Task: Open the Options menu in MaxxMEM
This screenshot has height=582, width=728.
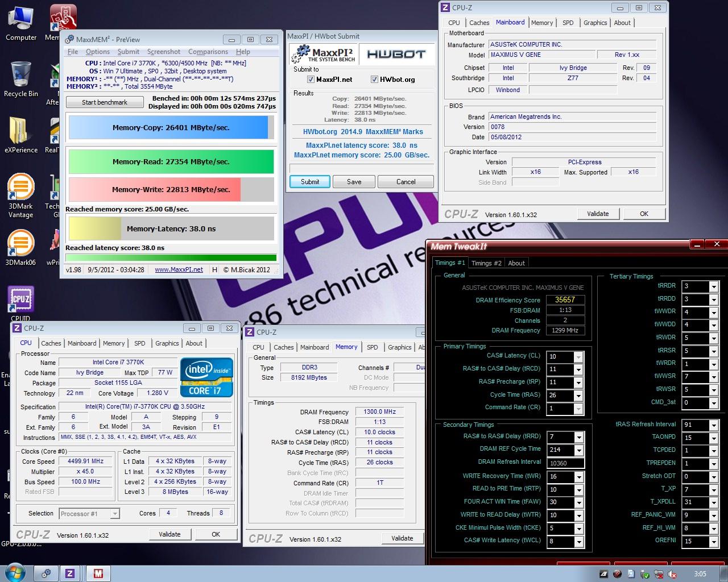Action: [98, 52]
